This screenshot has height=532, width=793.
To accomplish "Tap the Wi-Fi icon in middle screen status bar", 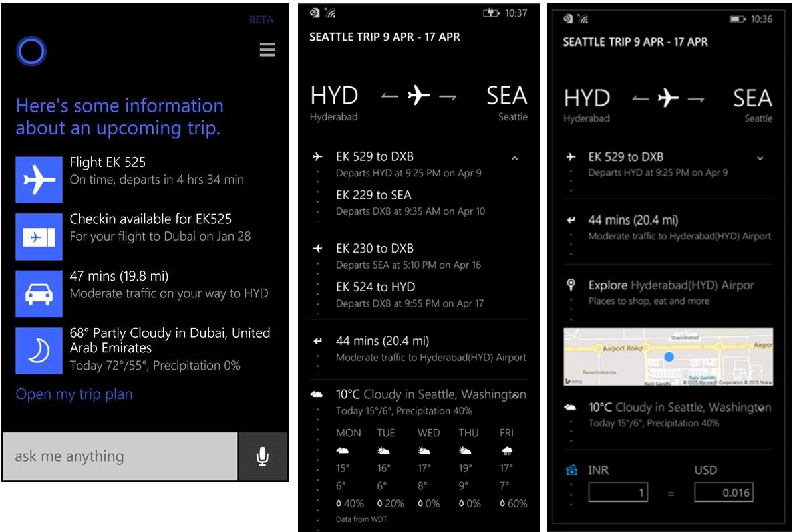I will (x=330, y=13).
